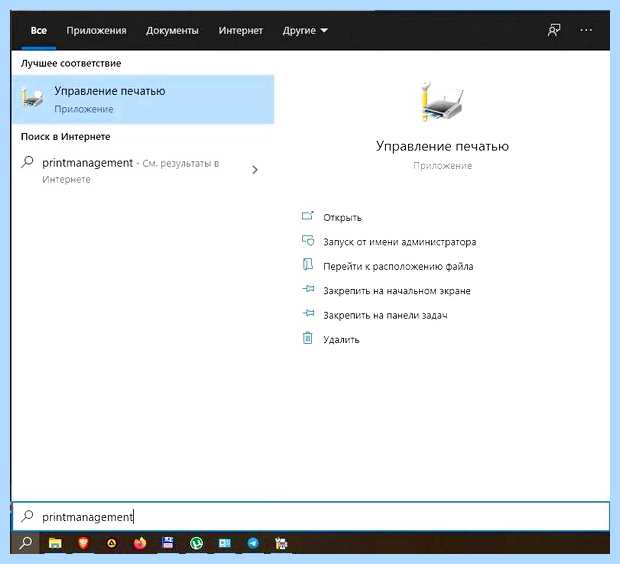
Task: Launch Brave browser from the taskbar
Action: tap(83, 543)
